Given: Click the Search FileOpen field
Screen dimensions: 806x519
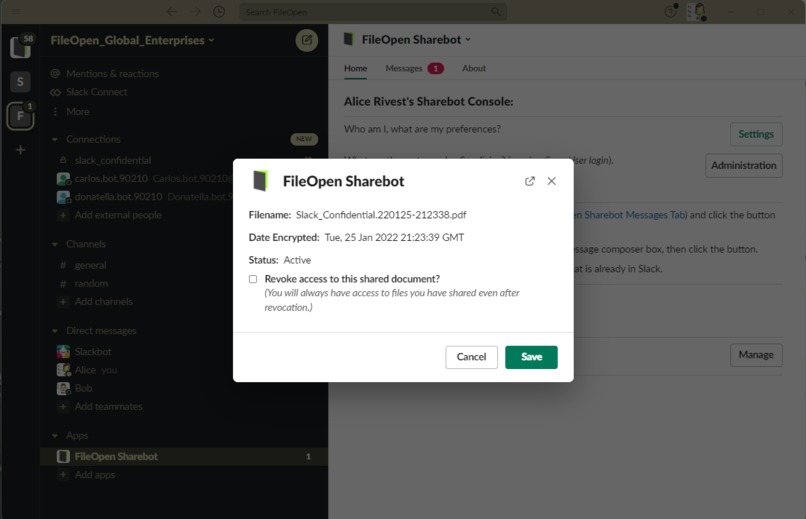Looking at the screenshot, I should (373, 11).
